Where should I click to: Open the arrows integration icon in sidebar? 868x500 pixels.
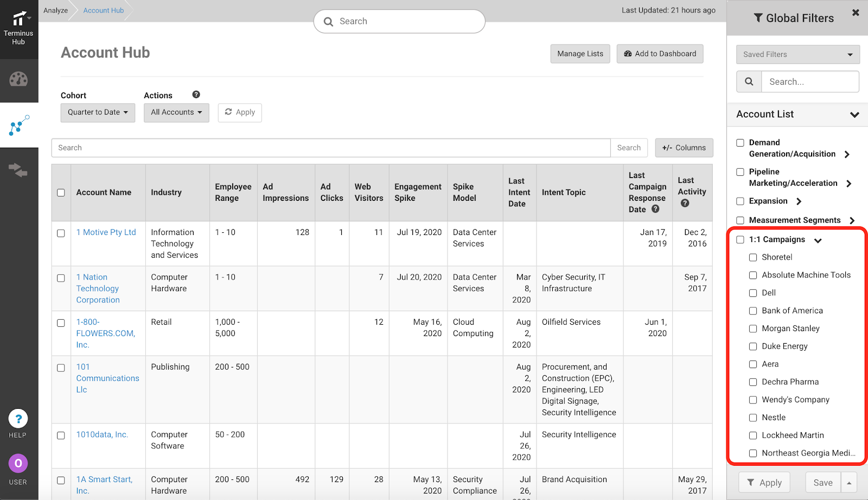pos(18,170)
